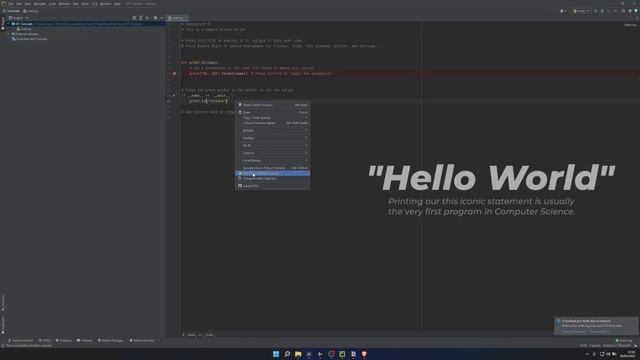
Task: Hide the Project panel with the minus icon
Action: point(162,18)
